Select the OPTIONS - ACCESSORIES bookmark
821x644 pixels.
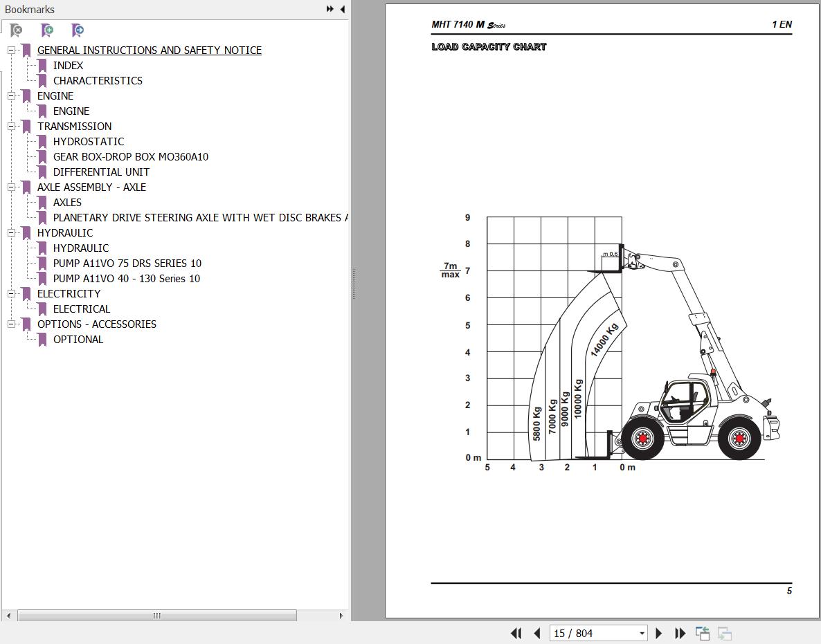point(97,324)
